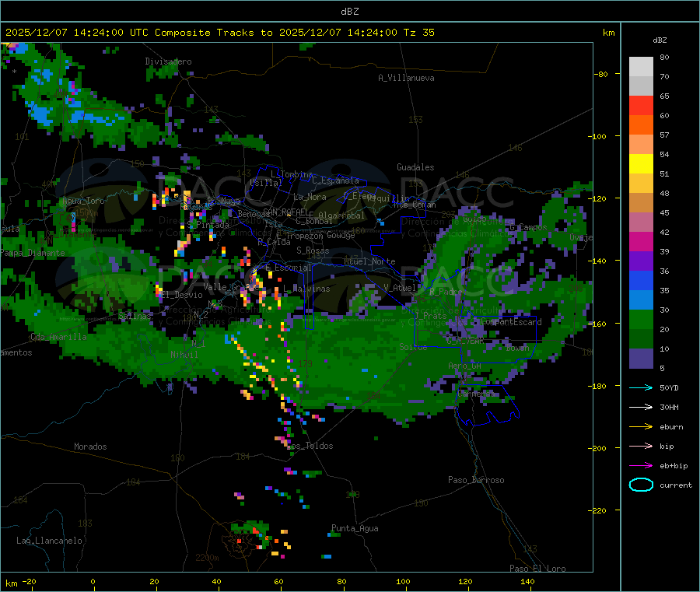This screenshot has height=592, width=700.
Task: Click the 'Pampa_Diamante' map label
Action: (x=33, y=253)
